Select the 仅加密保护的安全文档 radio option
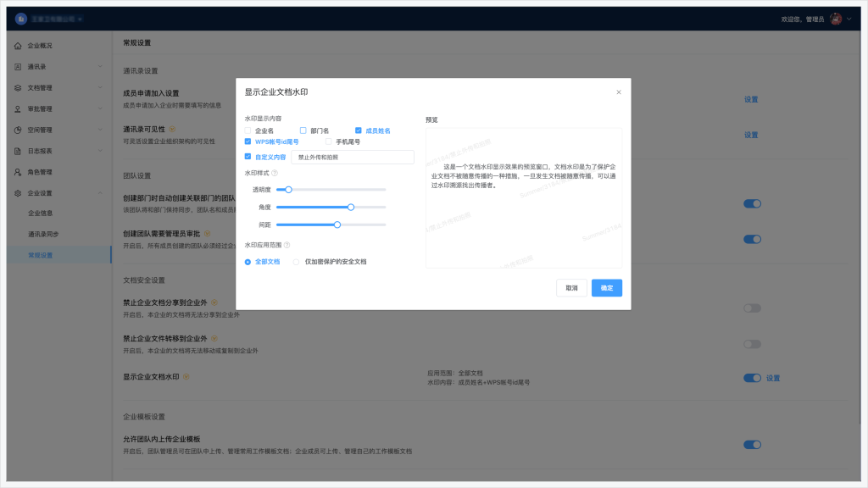The image size is (868, 488). coord(297,262)
